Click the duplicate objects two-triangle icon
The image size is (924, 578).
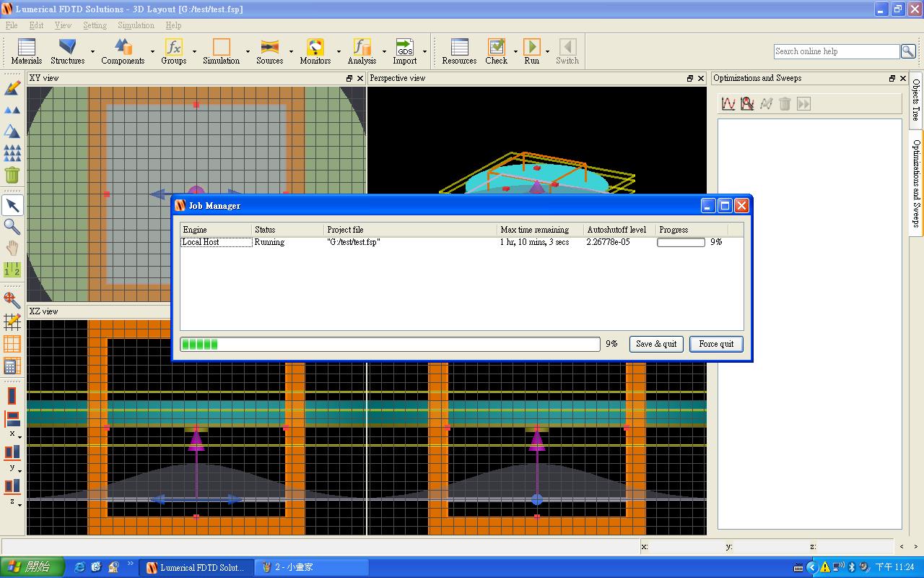12,110
